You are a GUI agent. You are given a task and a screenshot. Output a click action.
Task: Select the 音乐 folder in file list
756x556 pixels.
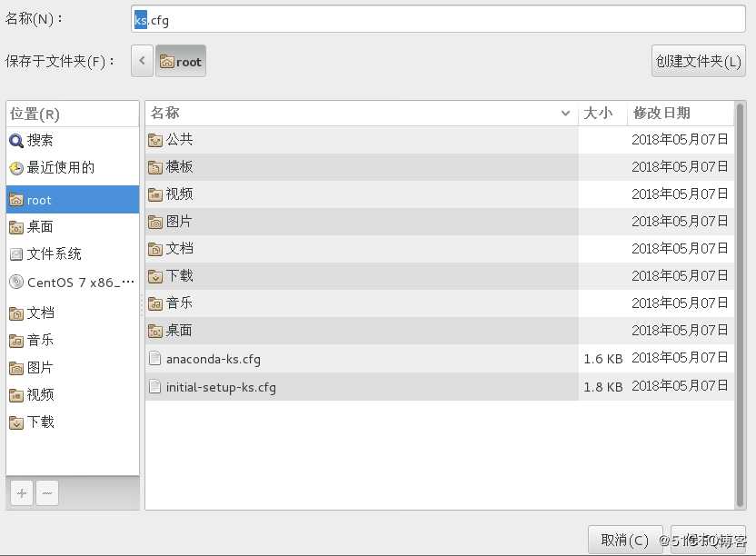click(439, 303)
